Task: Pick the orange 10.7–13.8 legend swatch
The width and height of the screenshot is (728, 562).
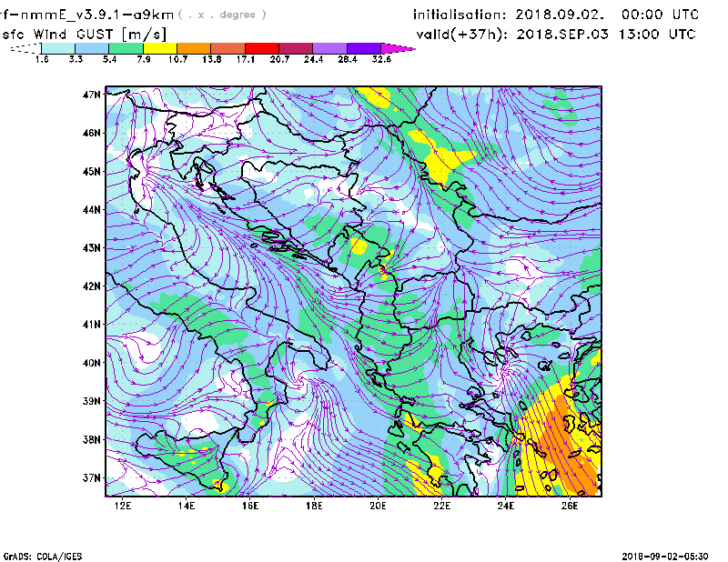Action: [x=194, y=48]
